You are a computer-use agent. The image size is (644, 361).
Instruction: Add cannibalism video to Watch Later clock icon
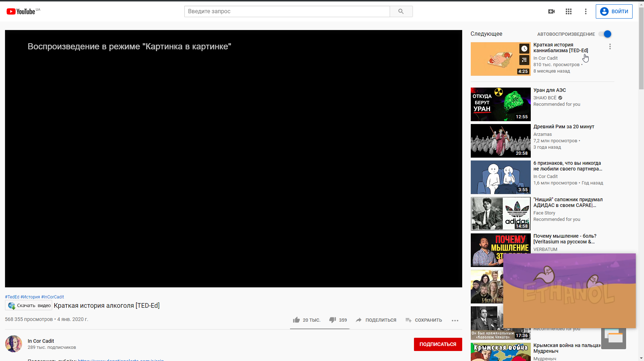(x=524, y=49)
